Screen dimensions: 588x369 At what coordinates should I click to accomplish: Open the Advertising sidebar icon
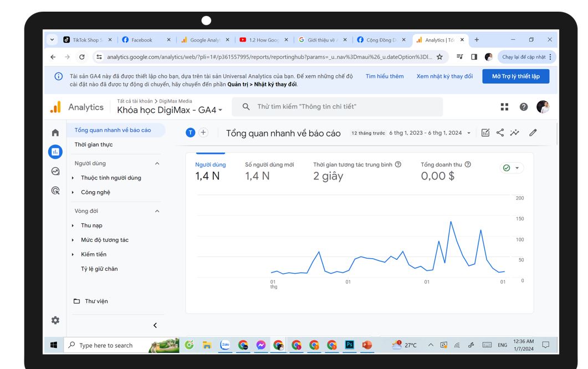55,191
